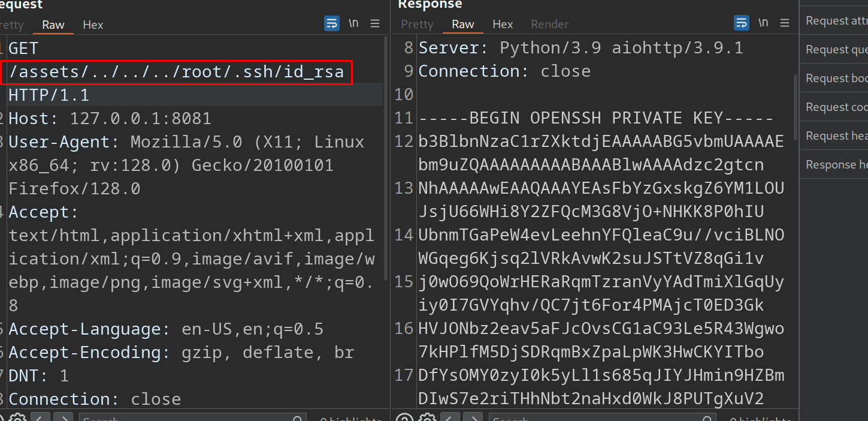
Task: Expand Request body parameters in Inspector
Action: [834, 78]
